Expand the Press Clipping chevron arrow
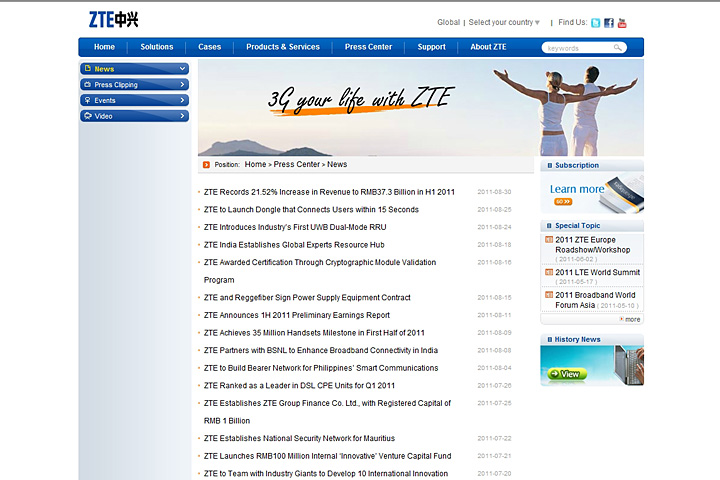This screenshot has width=720, height=480. [x=182, y=85]
